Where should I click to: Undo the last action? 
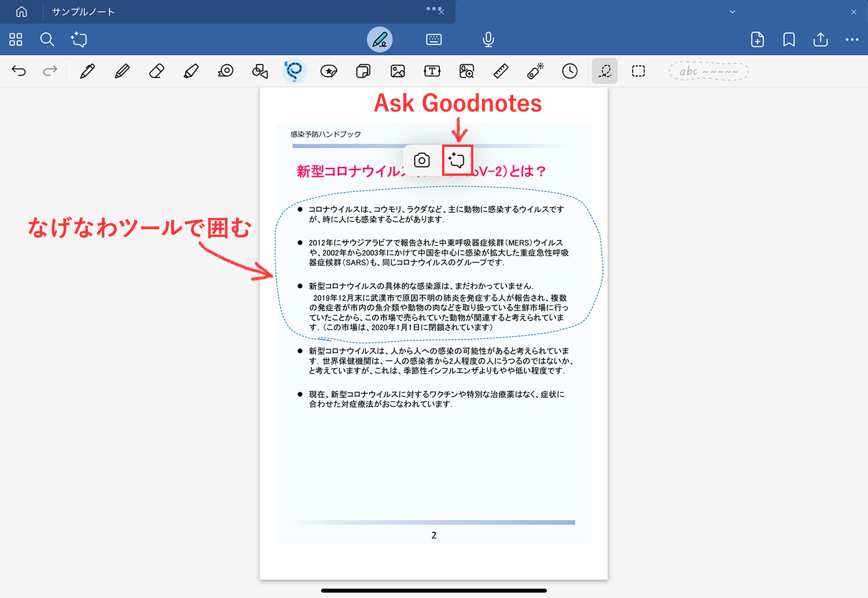19,71
